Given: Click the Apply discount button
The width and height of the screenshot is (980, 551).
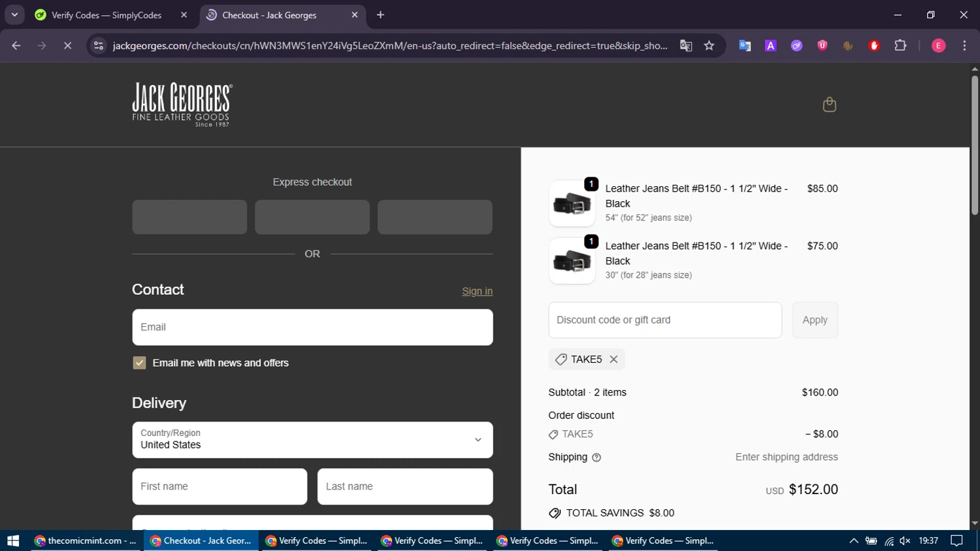Looking at the screenshot, I should pyautogui.click(x=815, y=320).
